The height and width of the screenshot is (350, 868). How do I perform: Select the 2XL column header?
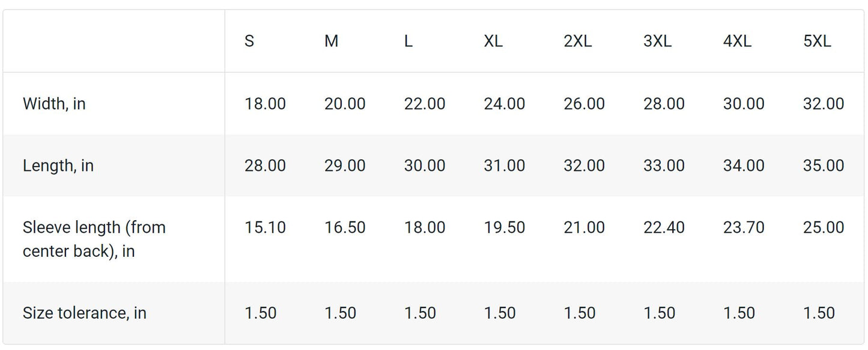coord(577,41)
